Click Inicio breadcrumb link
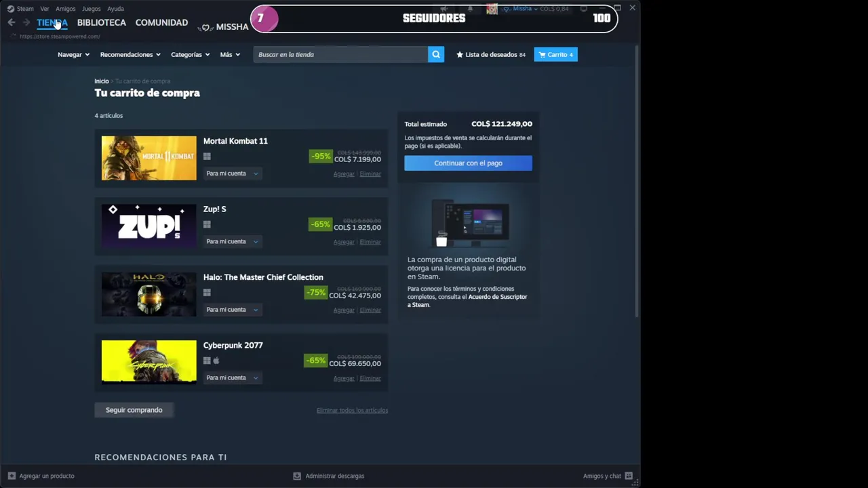The image size is (868, 488). (101, 81)
